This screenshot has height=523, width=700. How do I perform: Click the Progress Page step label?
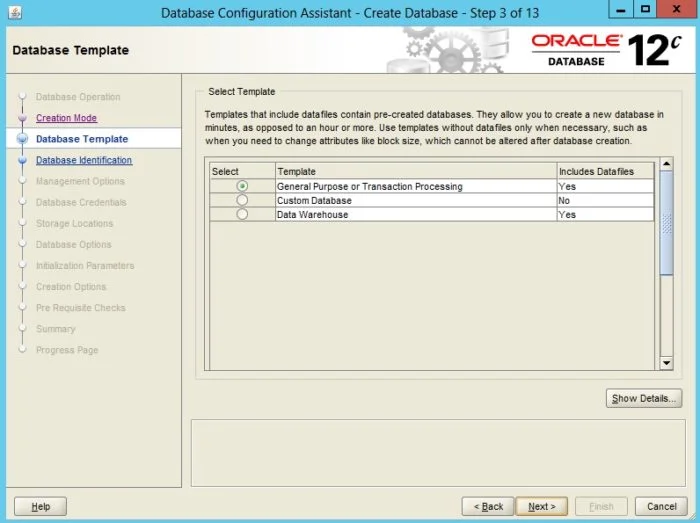[x=67, y=350]
